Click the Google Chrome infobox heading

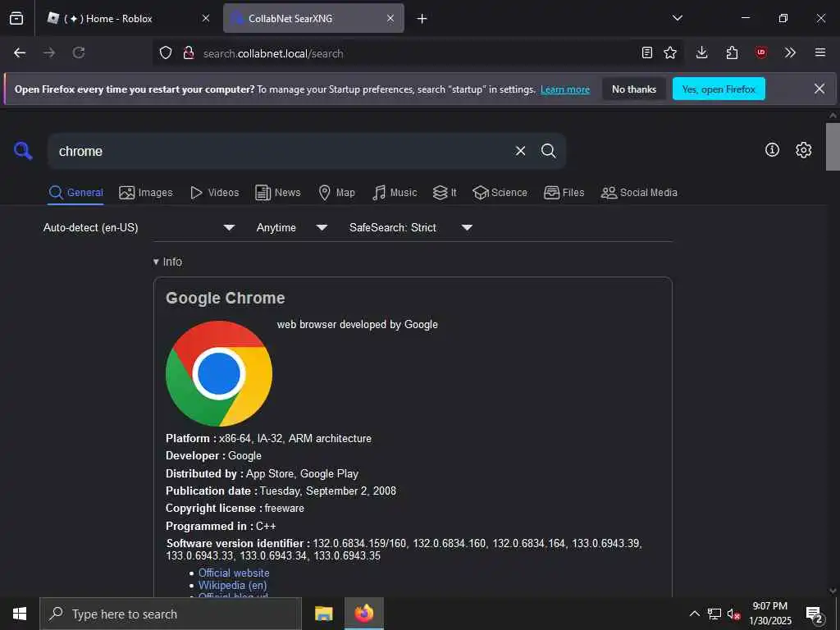225,299
